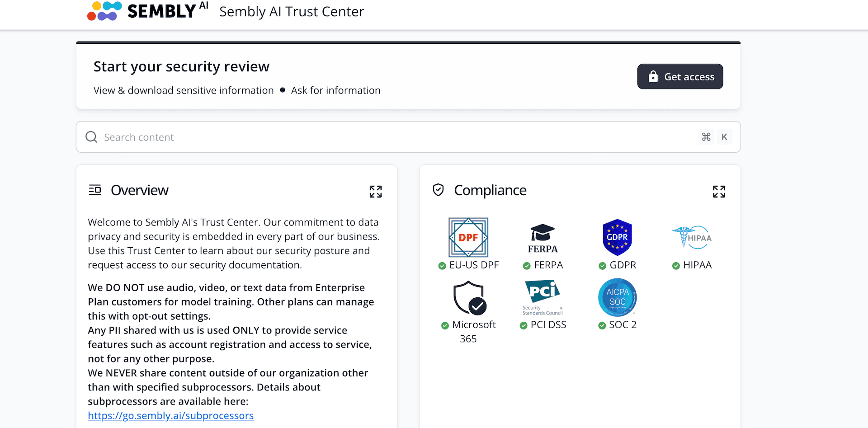
Task: Expand the Compliance panel to fullscreen
Action: point(719,192)
